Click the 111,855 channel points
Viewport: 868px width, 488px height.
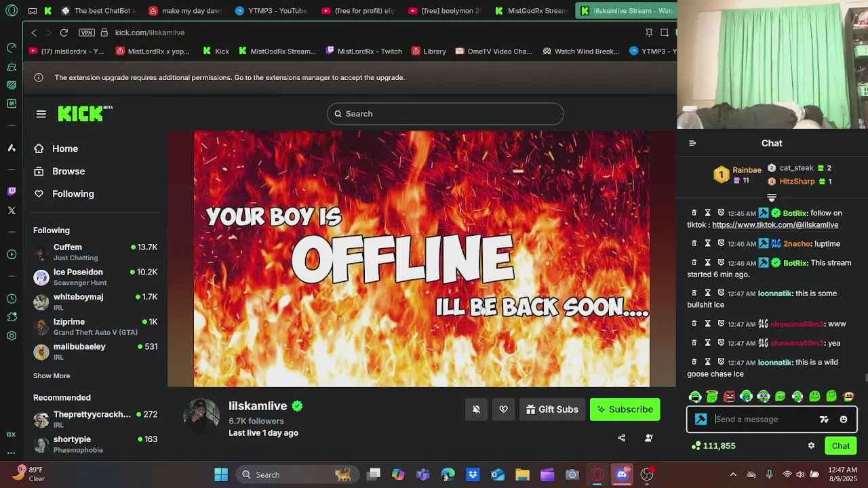click(713, 445)
